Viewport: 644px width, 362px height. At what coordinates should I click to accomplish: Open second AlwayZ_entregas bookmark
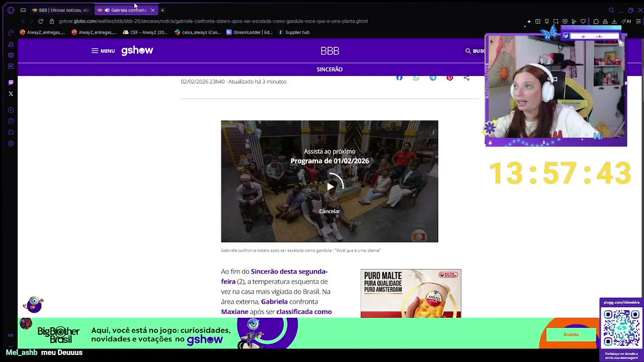[x=94, y=32]
